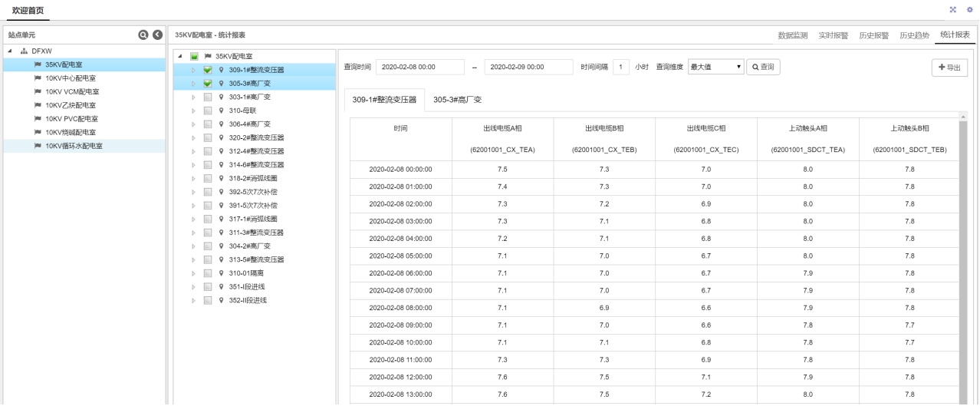Click the fullscreen icon at top right
The width and height of the screenshot is (980, 406).
[953, 9]
